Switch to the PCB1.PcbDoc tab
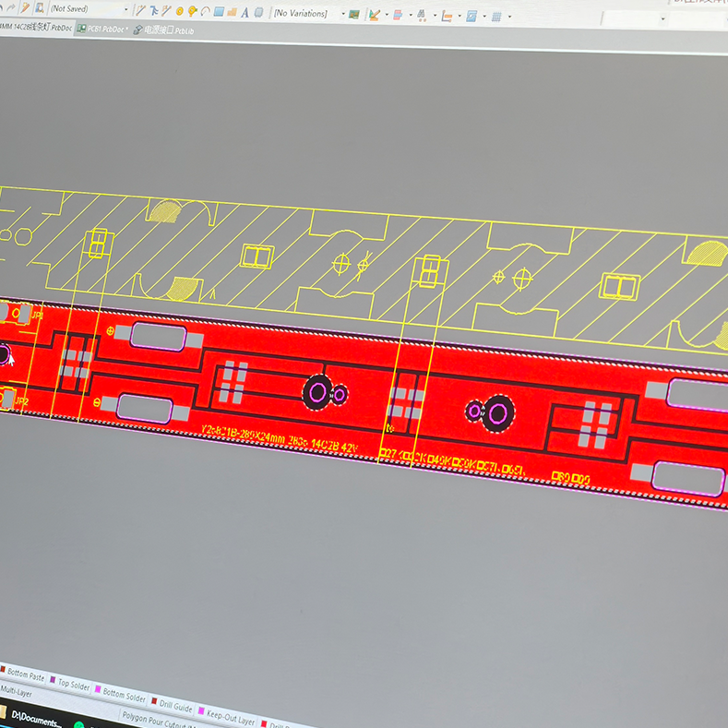The width and height of the screenshot is (728, 728). pos(105,29)
